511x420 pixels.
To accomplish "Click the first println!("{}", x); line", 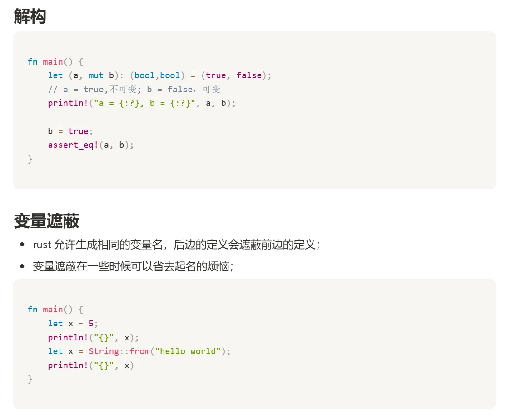I will [93, 337].
